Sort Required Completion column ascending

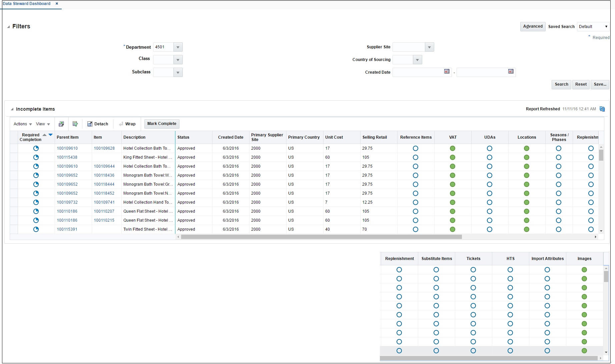(44, 135)
